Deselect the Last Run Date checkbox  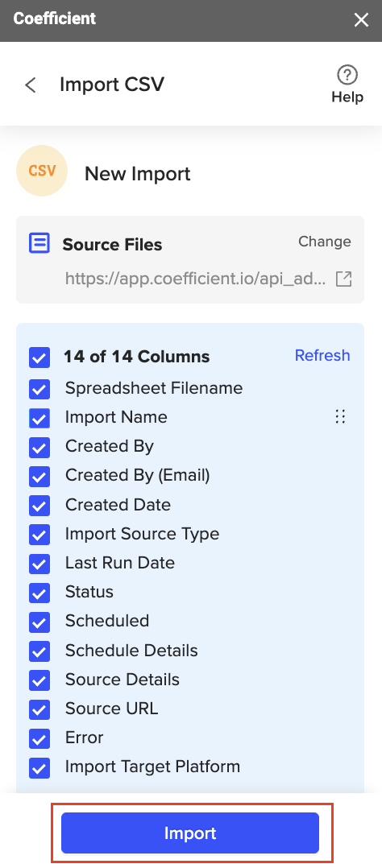click(39, 564)
